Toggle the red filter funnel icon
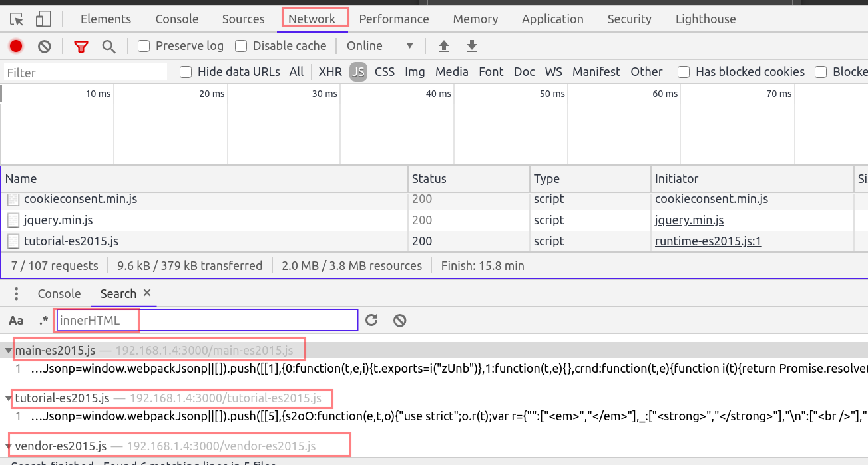The height and width of the screenshot is (465, 868). point(81,46)
